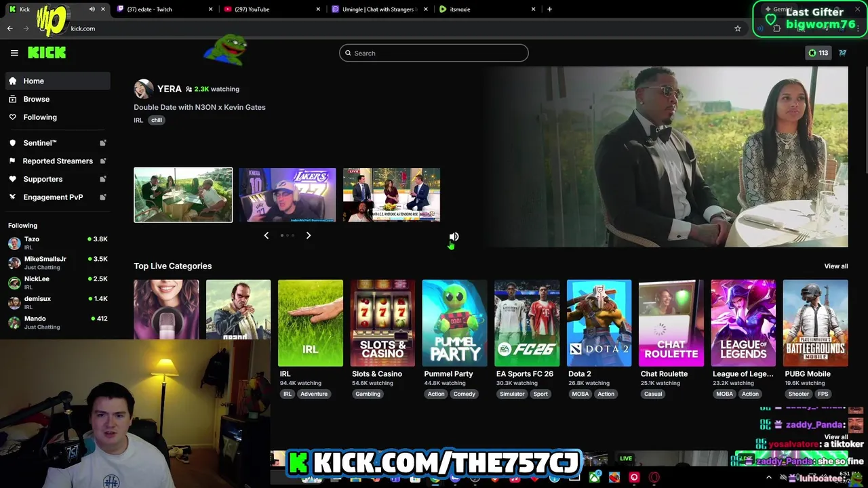Open the League of Legends category card
This screenshot has height=488, width=868.
click(x=743, y=323)
